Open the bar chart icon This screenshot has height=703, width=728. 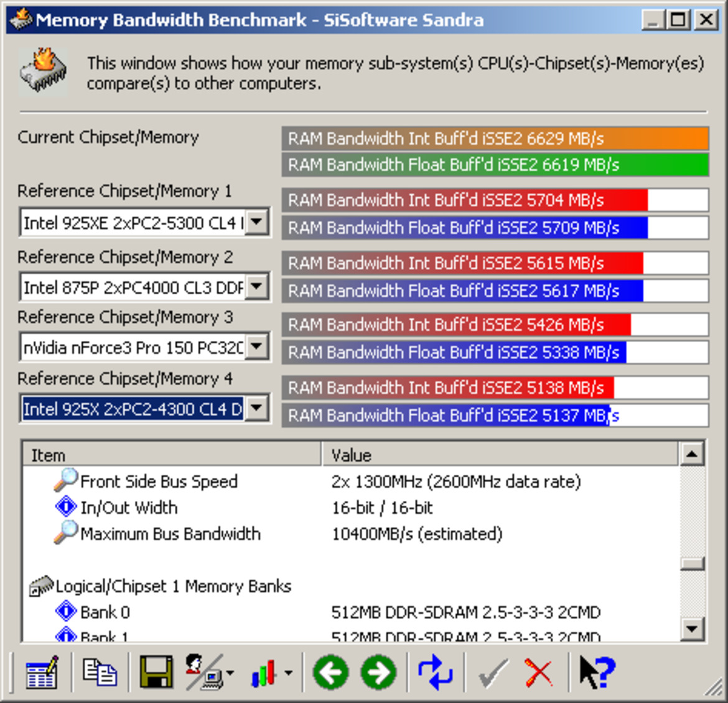(264, 673)
